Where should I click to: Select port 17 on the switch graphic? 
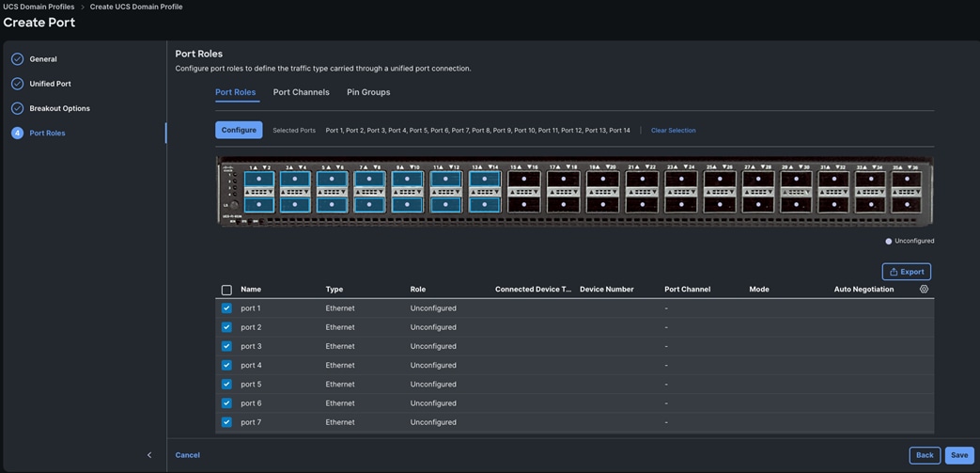(563, 179)
